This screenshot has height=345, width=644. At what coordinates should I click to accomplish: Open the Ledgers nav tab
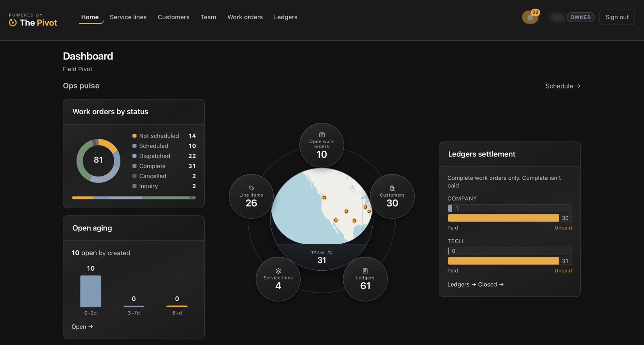point(286,17)
